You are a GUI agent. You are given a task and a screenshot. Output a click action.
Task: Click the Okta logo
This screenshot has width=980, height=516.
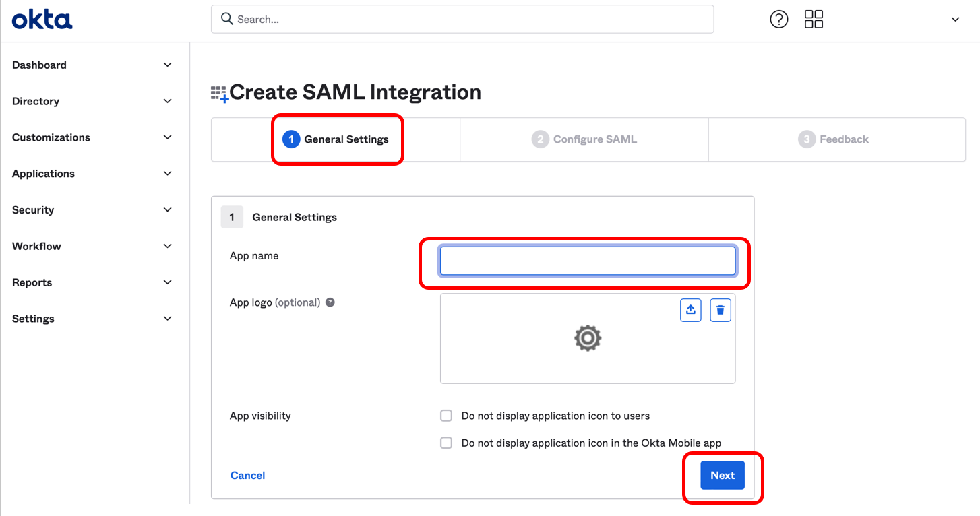click(42, 20)
